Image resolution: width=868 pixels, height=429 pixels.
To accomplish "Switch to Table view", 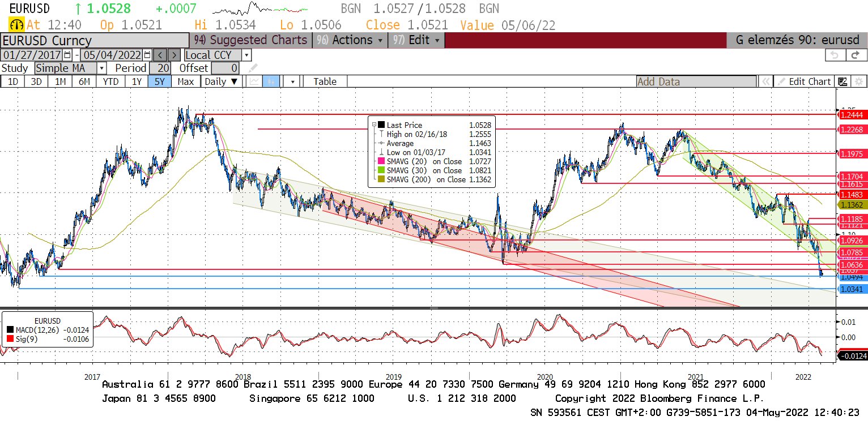I will point(325,81).
